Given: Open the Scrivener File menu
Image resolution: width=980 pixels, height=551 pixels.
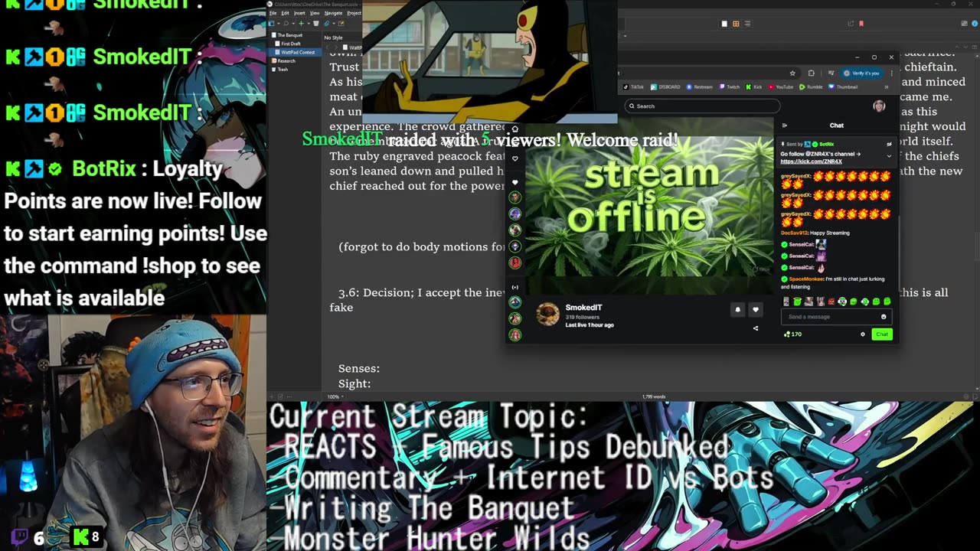Looking at the screenshot, I should [272, 13].
